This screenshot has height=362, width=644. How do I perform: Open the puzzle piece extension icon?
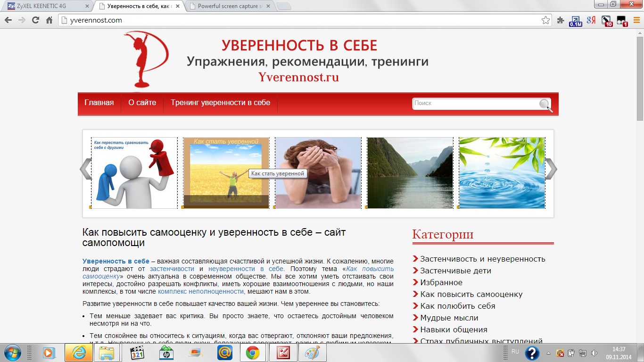click(x=561, y=20)
